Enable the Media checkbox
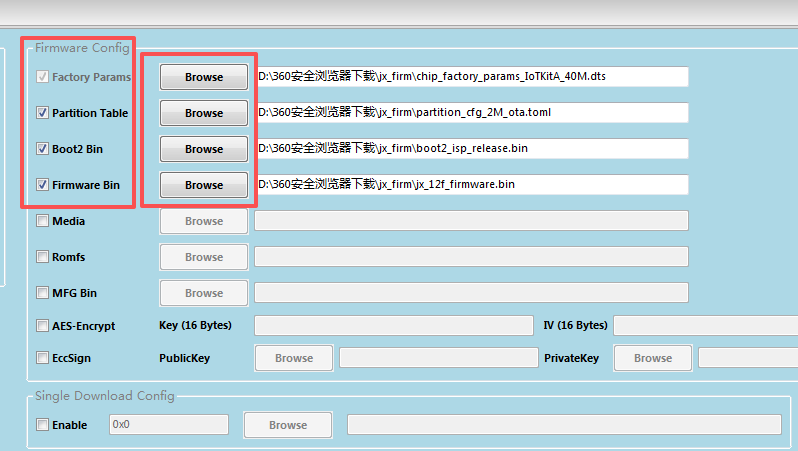This screenshot has height=451, width=798. click(42, 221)
